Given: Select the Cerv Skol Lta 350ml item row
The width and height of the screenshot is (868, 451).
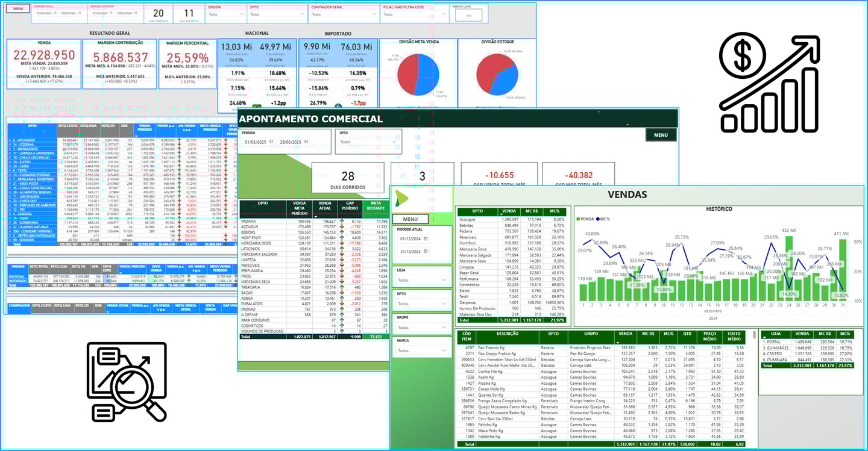Looking at the screenshot, I should coord(603,418).
